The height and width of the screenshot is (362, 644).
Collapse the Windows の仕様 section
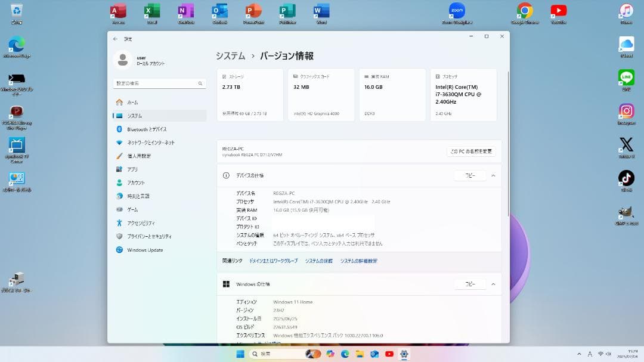coord(493,284)
